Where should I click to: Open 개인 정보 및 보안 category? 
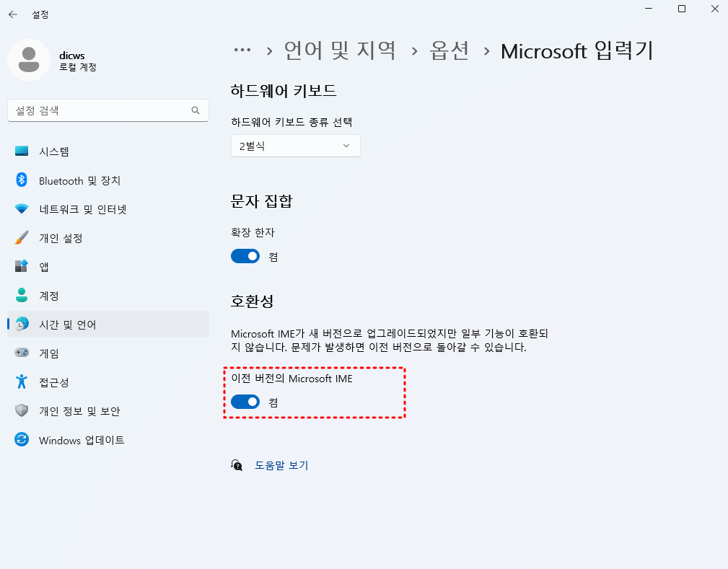pos(108,410)
